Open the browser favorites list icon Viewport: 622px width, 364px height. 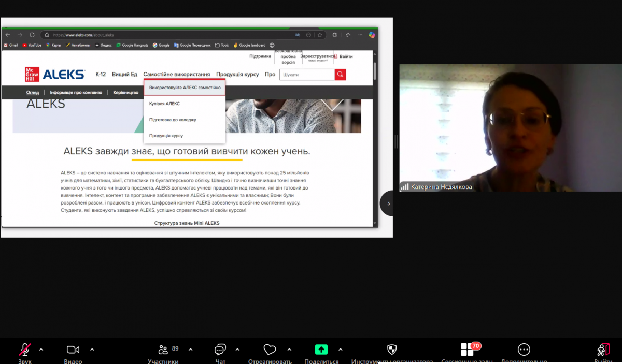tap(348, 35)
